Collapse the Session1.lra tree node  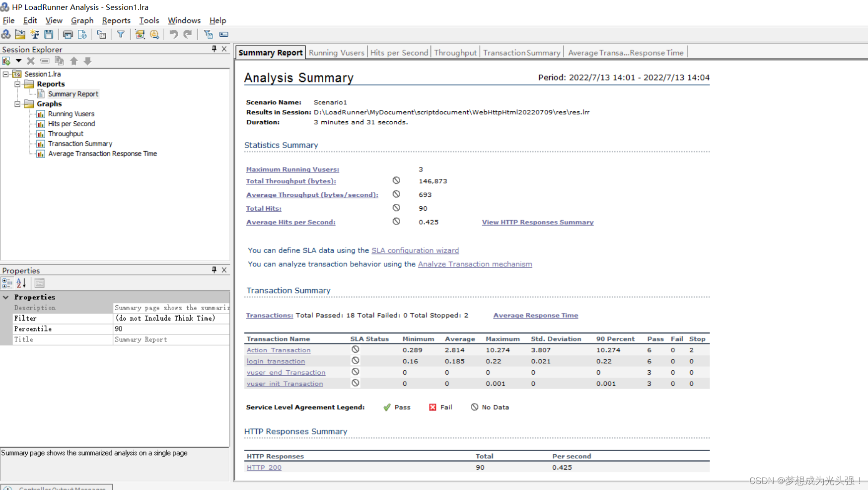point(6,74)
